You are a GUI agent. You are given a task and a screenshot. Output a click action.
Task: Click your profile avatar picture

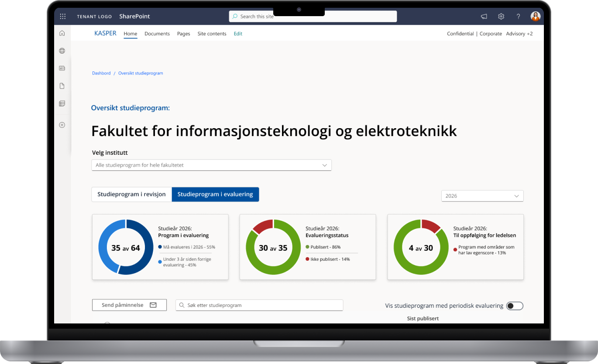tap(535, 16)
